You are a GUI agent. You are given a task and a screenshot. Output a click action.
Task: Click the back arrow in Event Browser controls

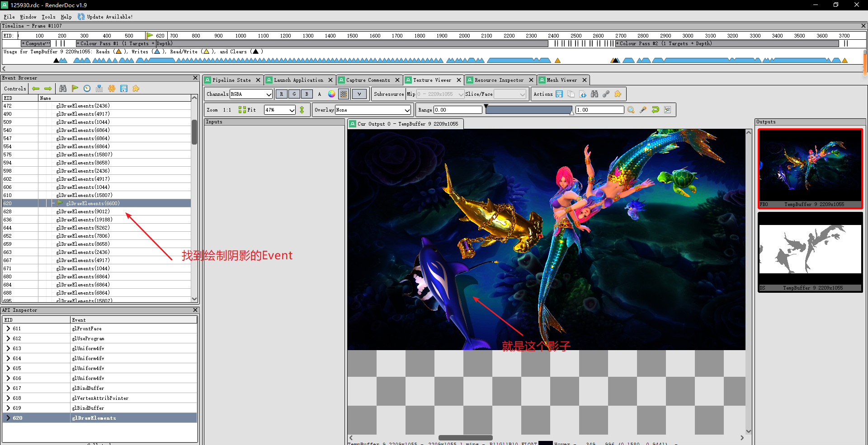(x=36, y=89)
